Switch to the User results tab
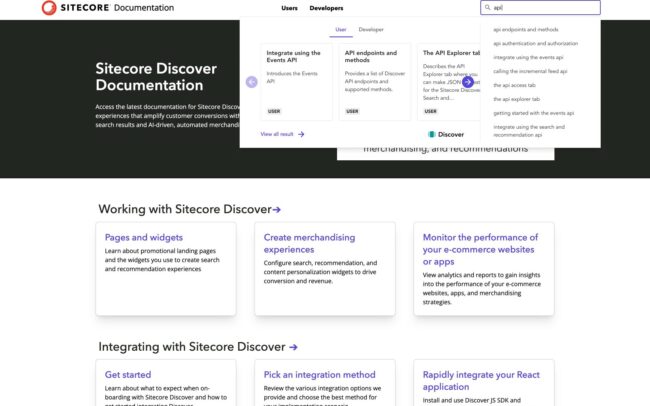The height and width of the screenshot is (406, 650). click(341, 30)
